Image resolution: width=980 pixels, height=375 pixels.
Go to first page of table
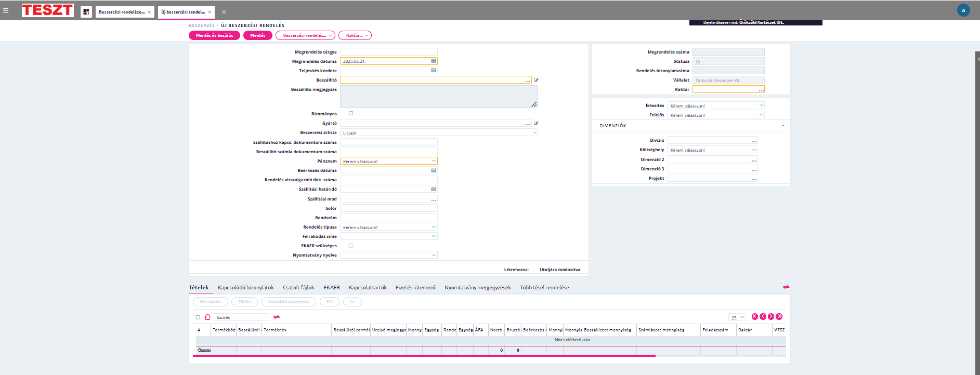(755, 316)
